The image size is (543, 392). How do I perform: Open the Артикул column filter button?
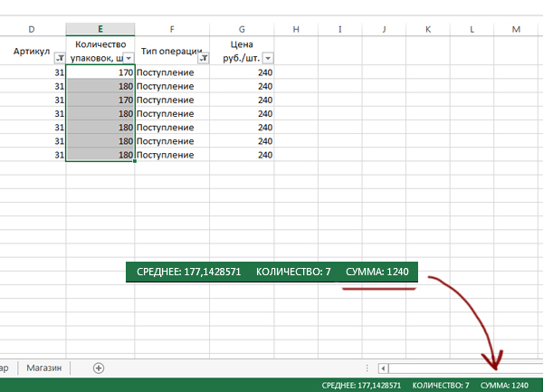(60, 58)
